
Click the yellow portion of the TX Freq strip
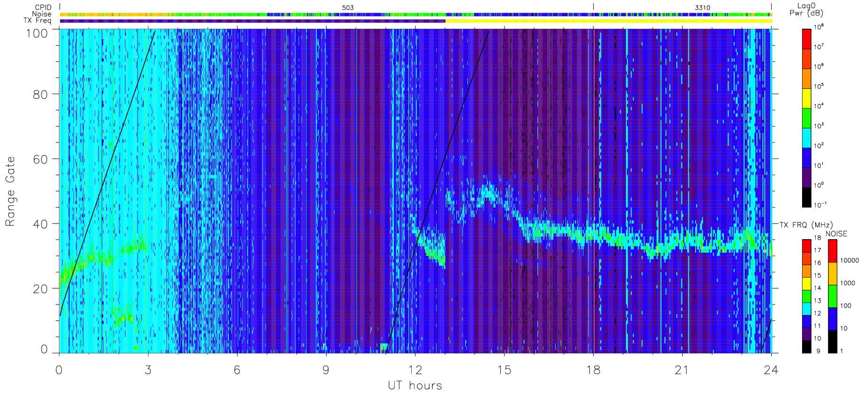click(x=608, y=21)
